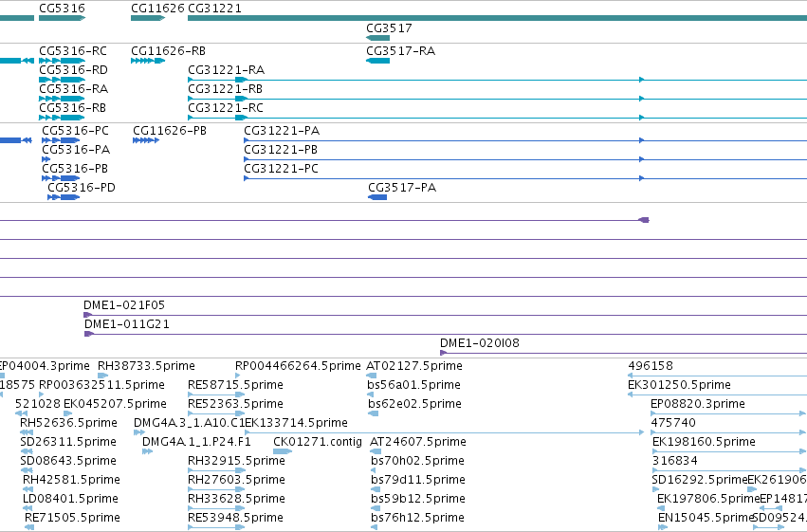Image resolution: width=807 pixels, height=532 pixels.
Task: Select EST RP004466264.5prime
Action: click(x=298, y=366)
